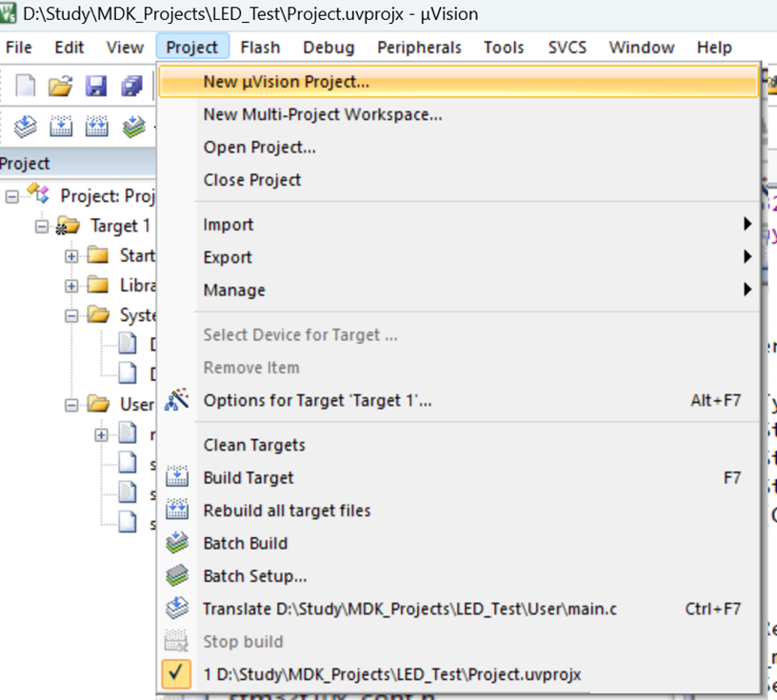Open the Edit menu
Screen dimensions: 777x700
coord(69,47)
